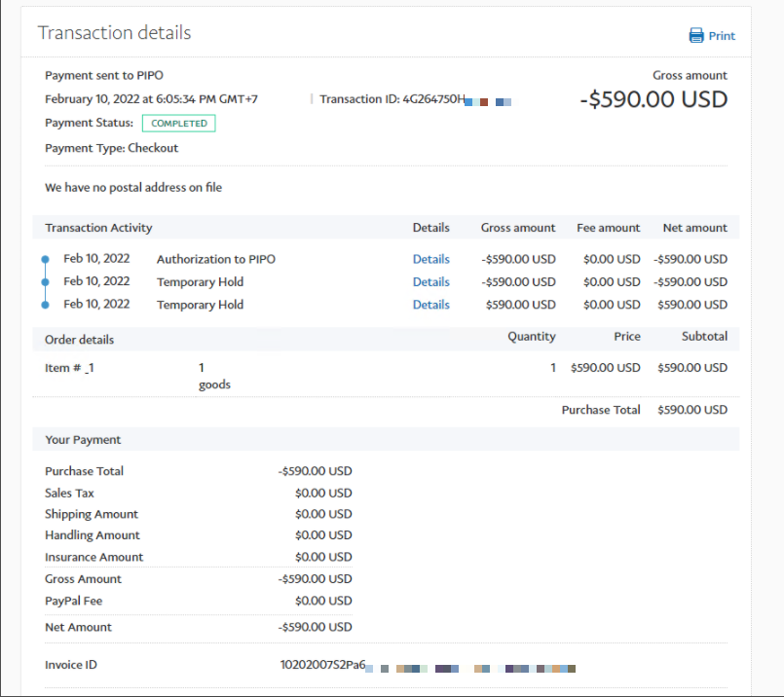Click the Transaction Activity section header
784x697 pixels.
point(98,228)
